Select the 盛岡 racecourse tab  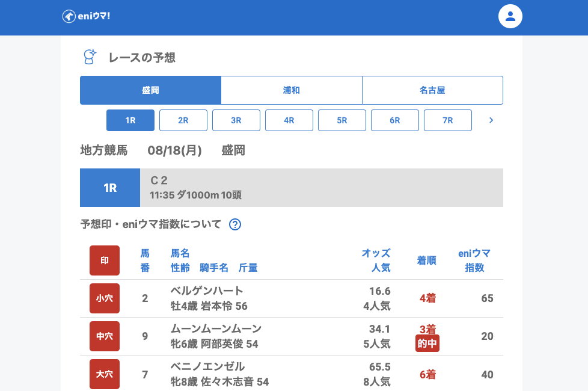click(150, 90)
